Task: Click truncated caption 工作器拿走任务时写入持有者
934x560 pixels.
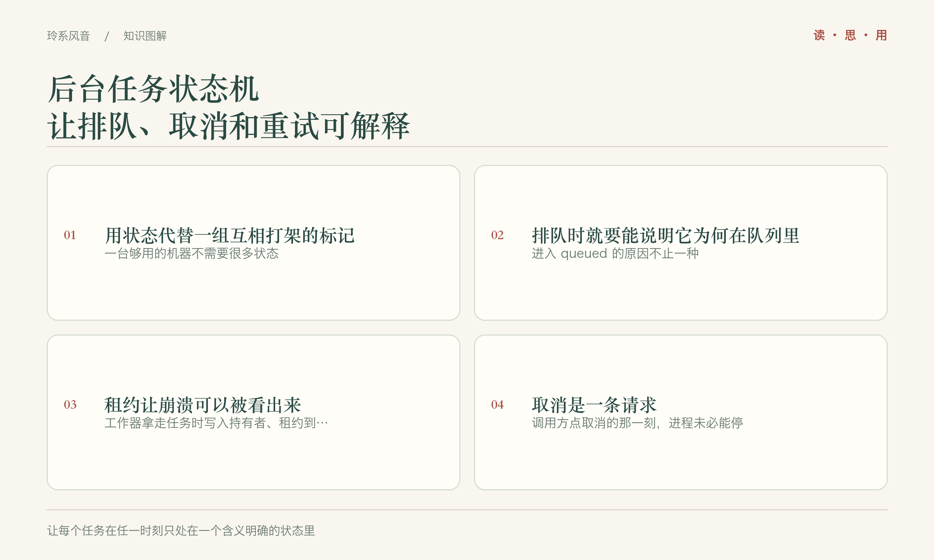Action: pos(216,423)
